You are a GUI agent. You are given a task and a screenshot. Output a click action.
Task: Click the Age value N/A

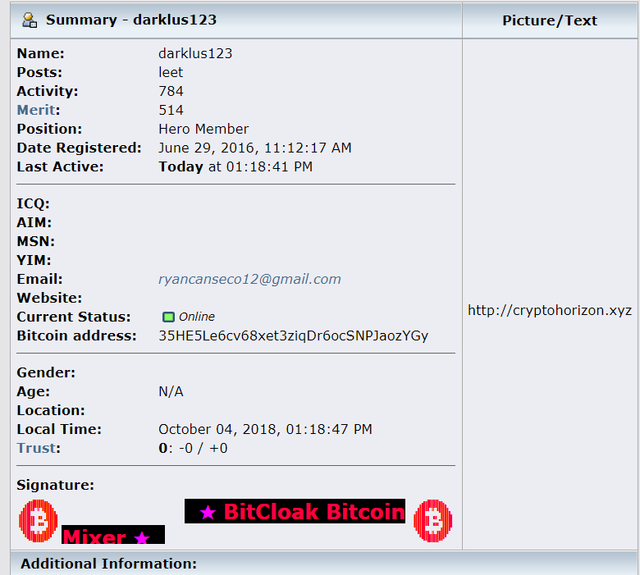[x=171, y=392]
